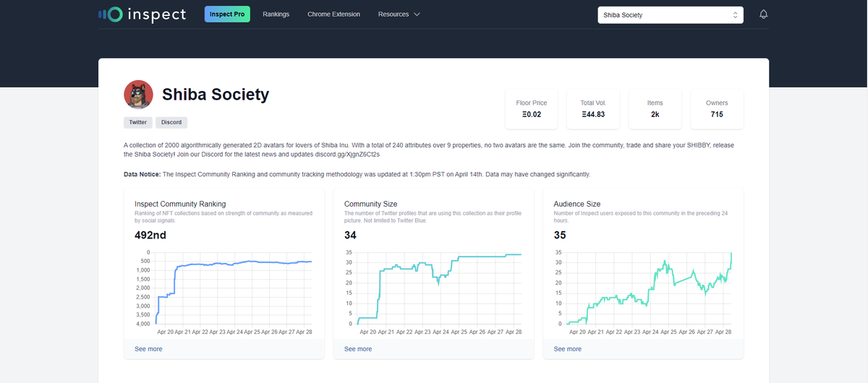Click the Items 2k stat card

pos(655,108)
